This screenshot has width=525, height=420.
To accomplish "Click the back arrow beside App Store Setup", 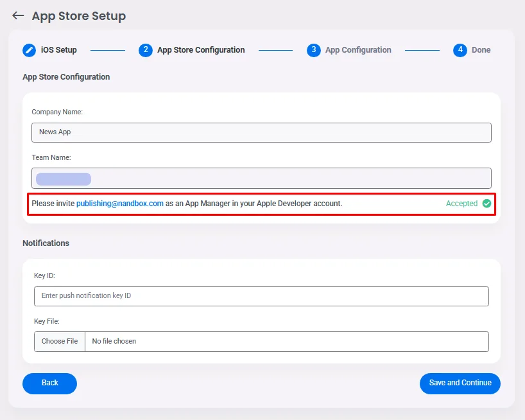I will click(x=18, y=16).
